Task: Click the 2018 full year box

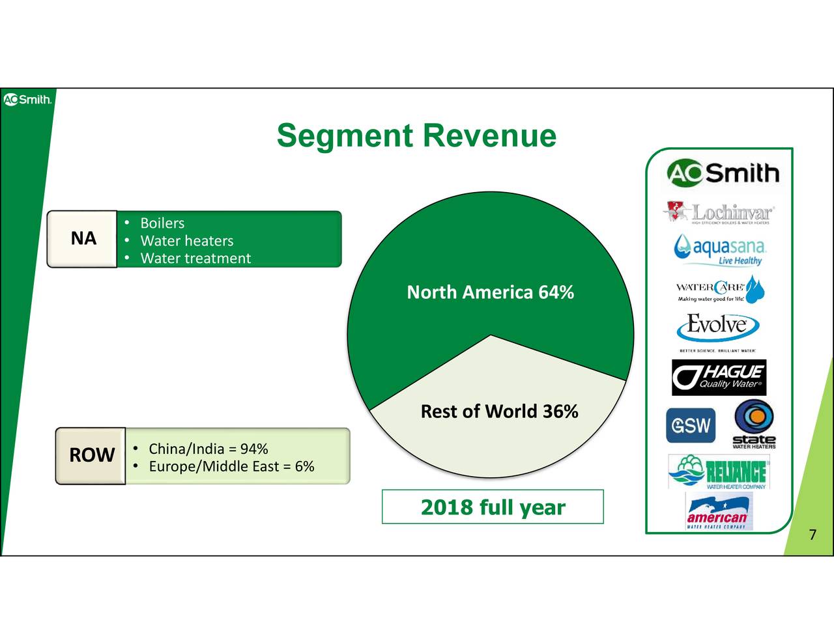Action: (493, 507)
